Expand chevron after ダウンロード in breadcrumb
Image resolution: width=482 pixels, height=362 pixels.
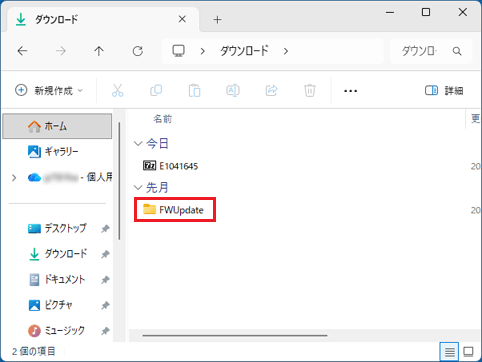tap(286, 51)
